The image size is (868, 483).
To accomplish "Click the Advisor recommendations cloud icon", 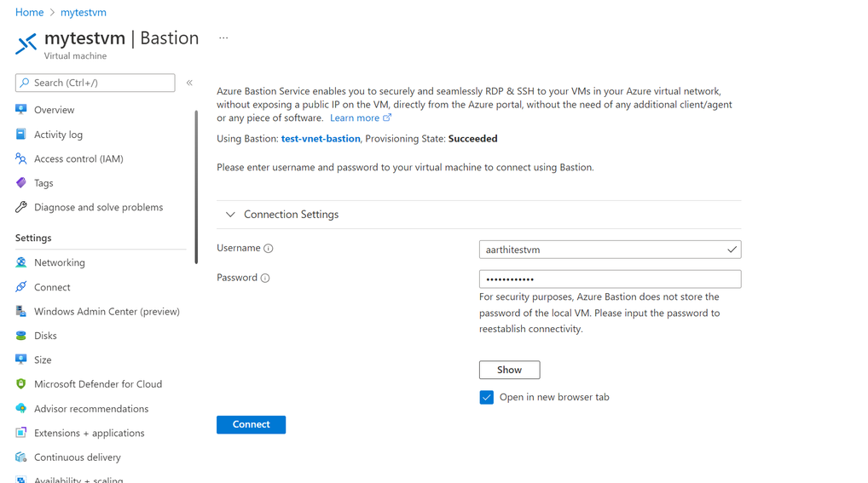I will pos(21,408).
